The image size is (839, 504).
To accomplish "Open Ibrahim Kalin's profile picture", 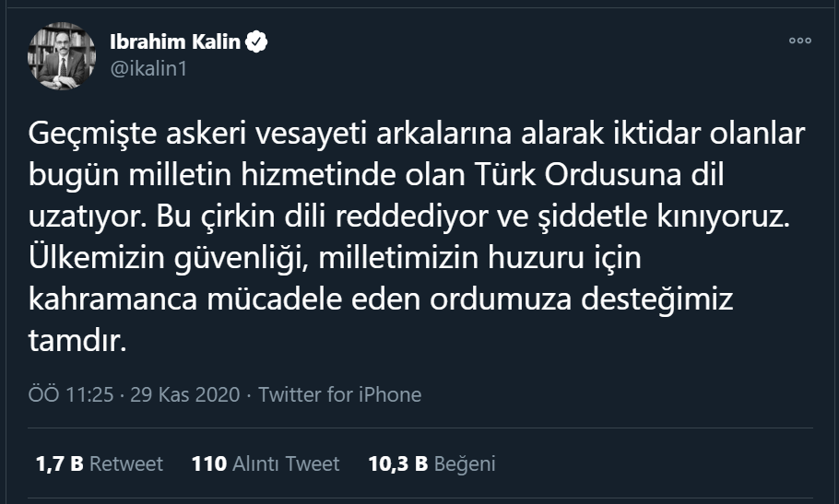I will pyautogui.click(x=62, y=55).
